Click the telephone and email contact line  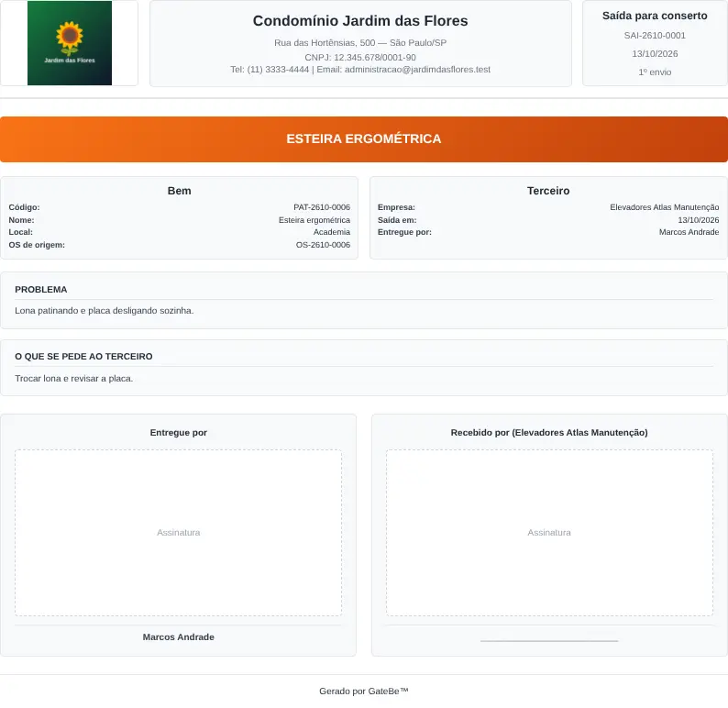point(360,70)
